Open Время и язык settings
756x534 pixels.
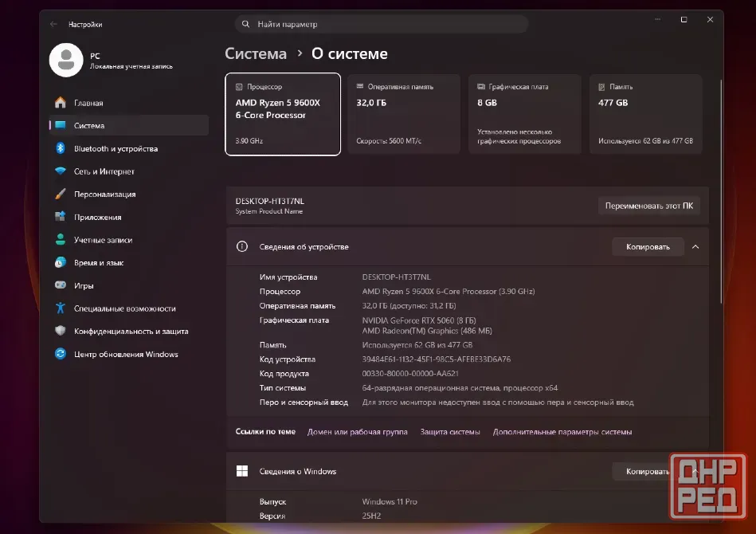click(x=129, y=262)
